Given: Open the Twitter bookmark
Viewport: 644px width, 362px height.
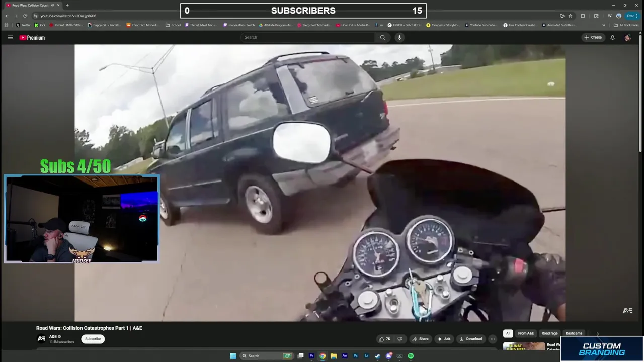Looking at the screenshot, I should [x=23, y=25].
